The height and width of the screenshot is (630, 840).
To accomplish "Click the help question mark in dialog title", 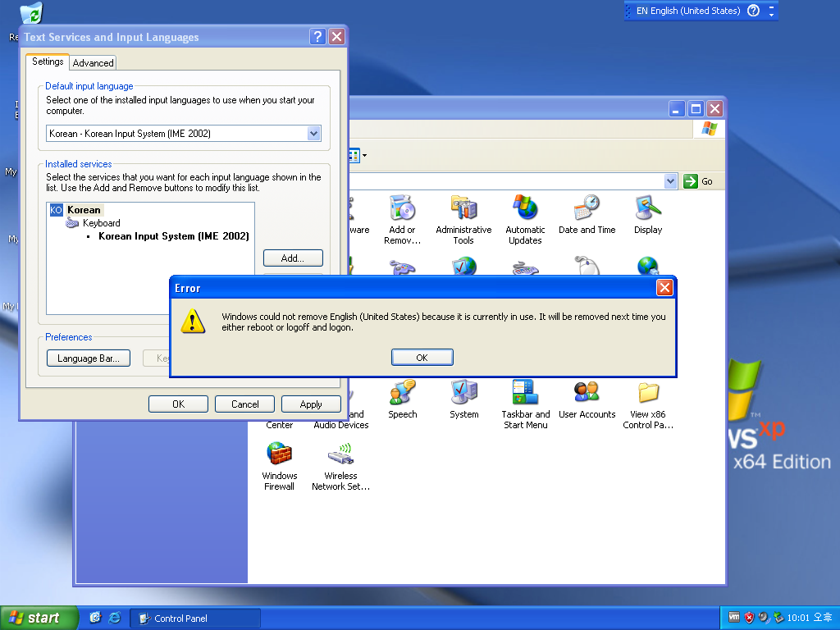I will coord(317,36).
